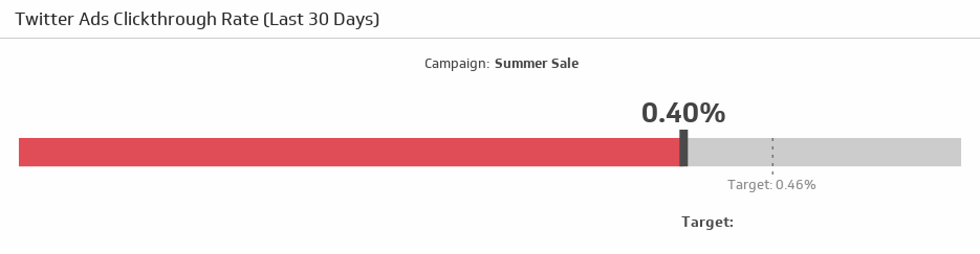Viewport: 980px width, 254px height.
Task: Click the divider line beneath the widget title
Action: click(490, 38)
